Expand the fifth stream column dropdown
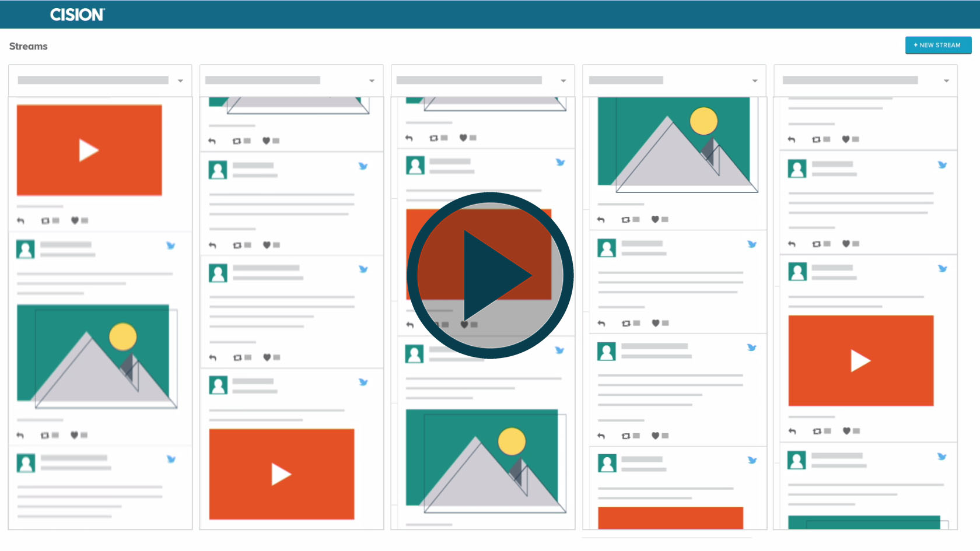 [x=946, y=81]
